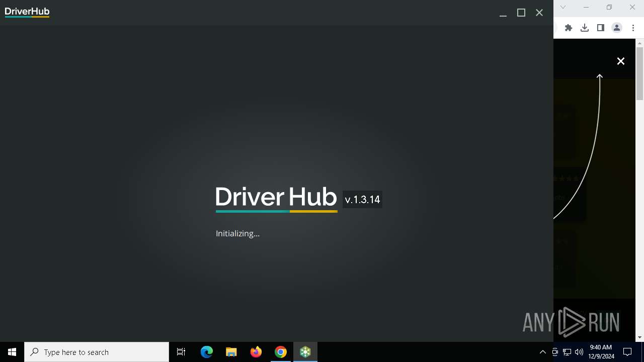Close the Chrome window
This screenshot has width=644, height=362.
[632, 7]
